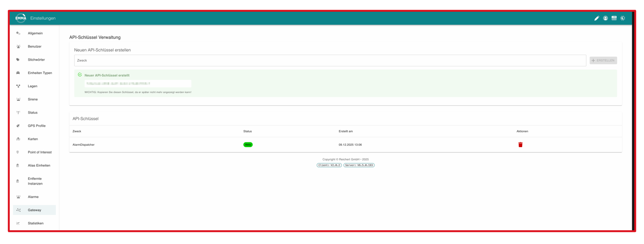Open the user account icon
This screenshot has width=644, height=244.
click(x=605, y=18)
